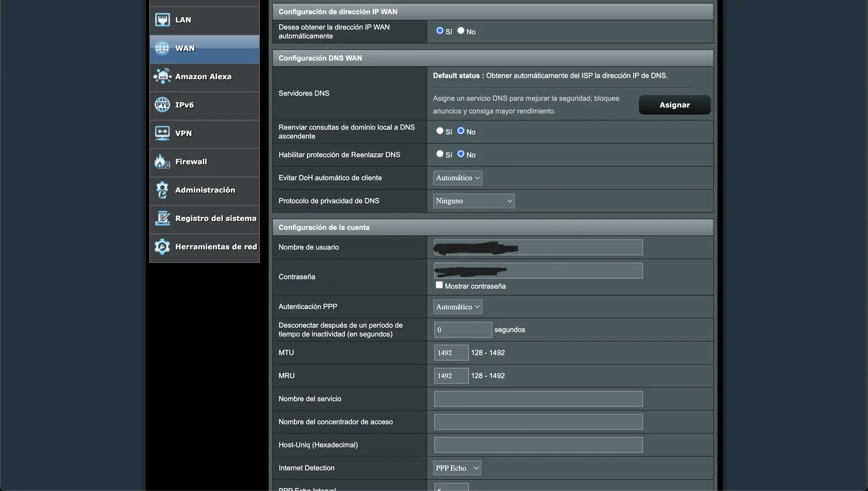This screenshot has height=491, width=868.
Task: Go to IPv6 settings
Action: click(x=205, y=106)
